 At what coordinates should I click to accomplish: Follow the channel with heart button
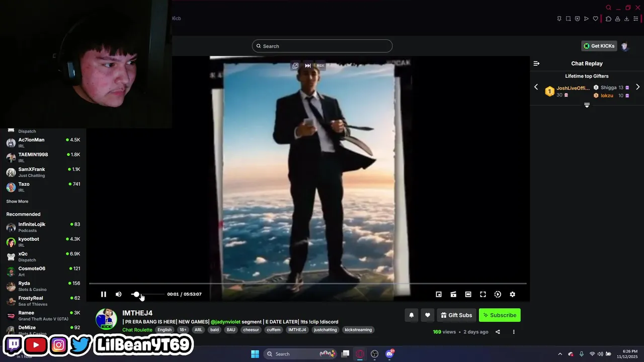coord(427,315)
